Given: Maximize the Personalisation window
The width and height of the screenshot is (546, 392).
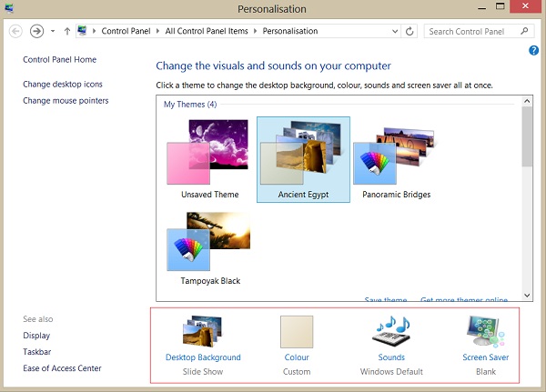Looking at the screenshot, I should pyautogui.click(x=500, y=7).
